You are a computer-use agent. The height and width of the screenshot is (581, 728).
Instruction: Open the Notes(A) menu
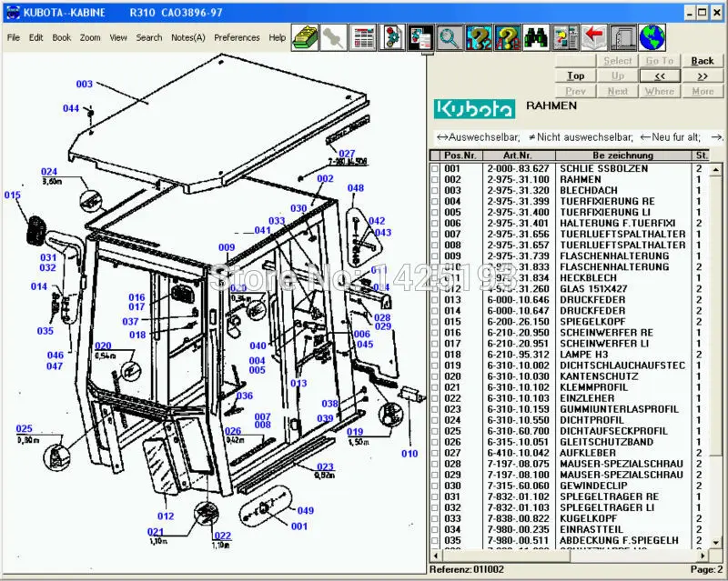(188, 37)
